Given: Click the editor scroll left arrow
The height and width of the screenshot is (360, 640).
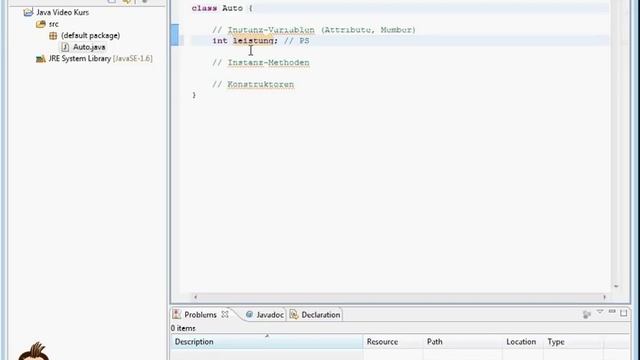Looking at the screenshot, I should pos(196,297).
